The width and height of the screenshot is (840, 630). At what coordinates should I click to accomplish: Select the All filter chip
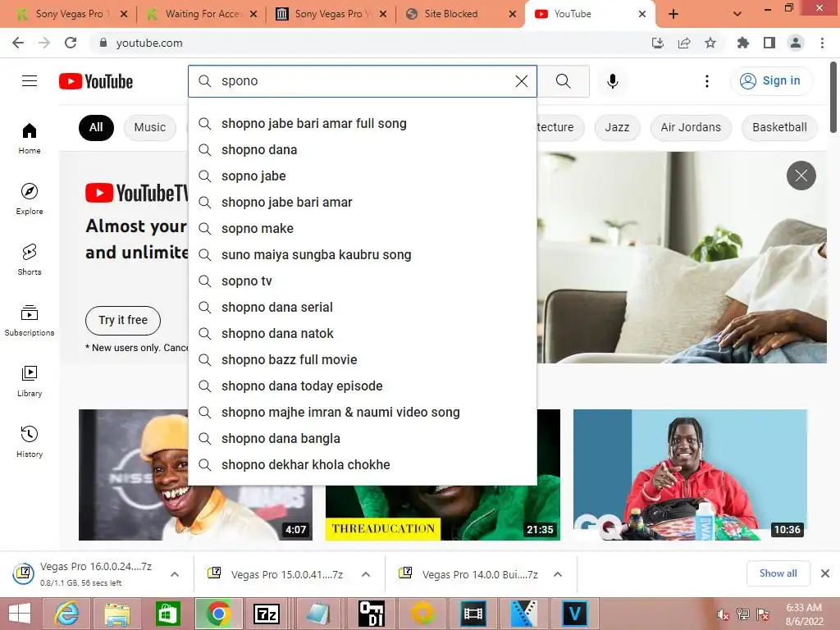[x=96, y=127]
